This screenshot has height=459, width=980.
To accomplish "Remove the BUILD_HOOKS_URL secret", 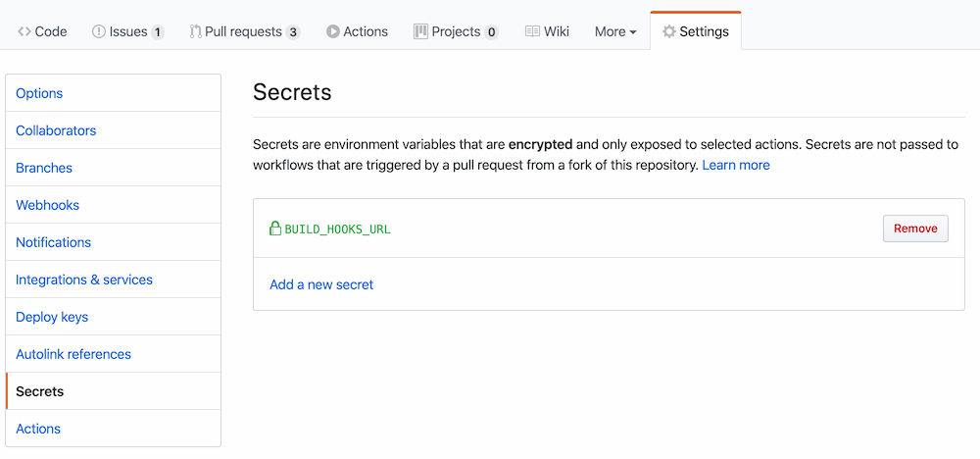I will 915,229.
